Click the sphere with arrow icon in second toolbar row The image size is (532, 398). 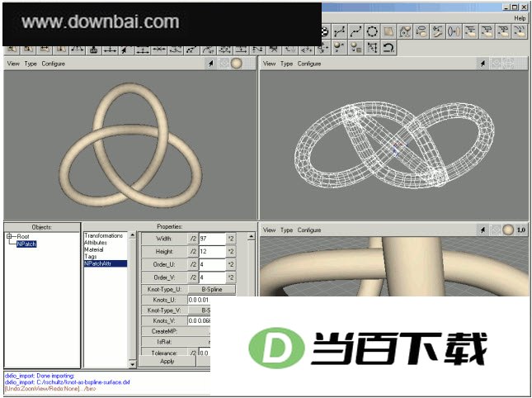(339, 48)
